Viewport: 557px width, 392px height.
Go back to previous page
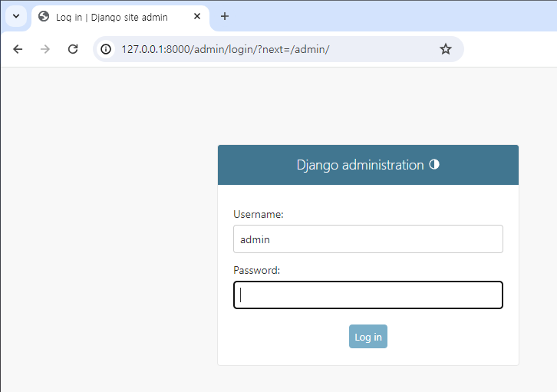pos(18,49)
